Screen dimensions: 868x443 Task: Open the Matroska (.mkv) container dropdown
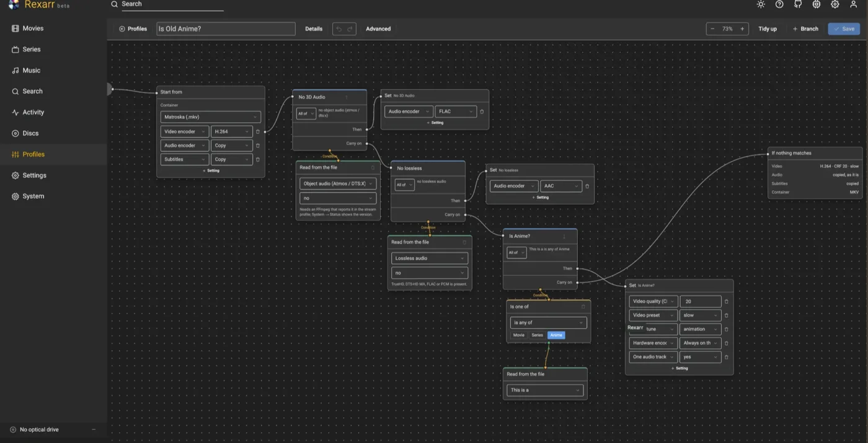point(210,117)
